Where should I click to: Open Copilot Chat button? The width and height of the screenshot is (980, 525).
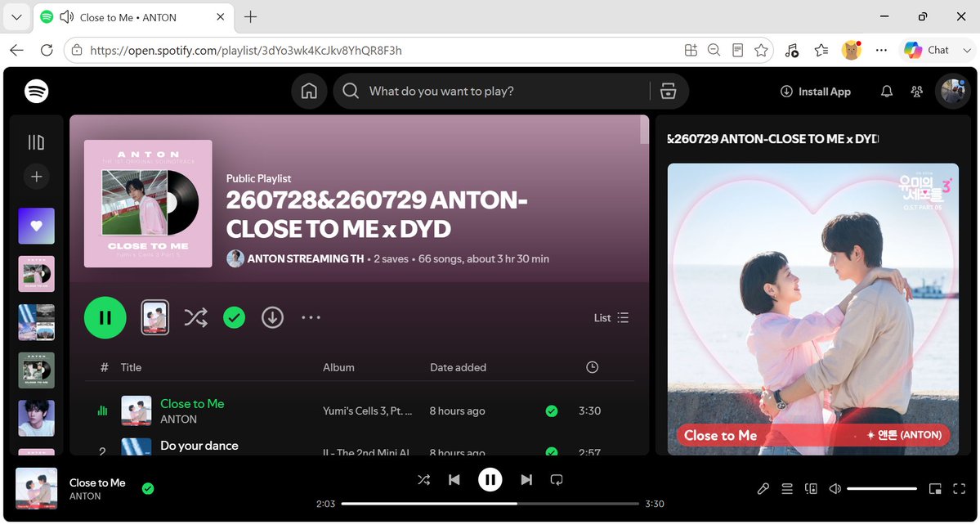(x=927, y=50)
